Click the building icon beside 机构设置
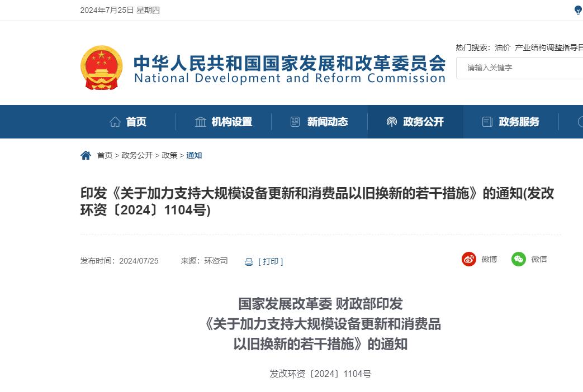Image resolution: width=583 pixels, height=392 pixels. tap(201, 122)
